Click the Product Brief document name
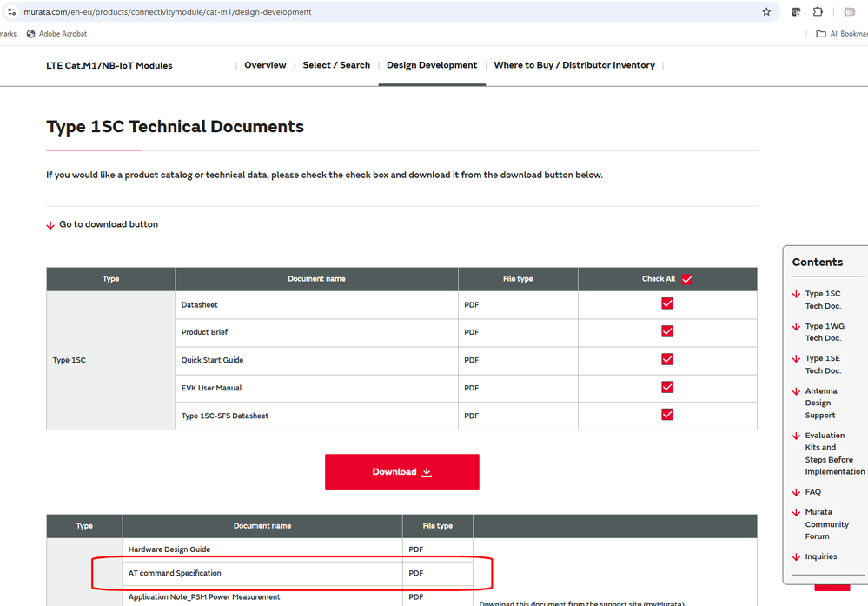Screen dimensions: 868x606 [x=204, y=332]
